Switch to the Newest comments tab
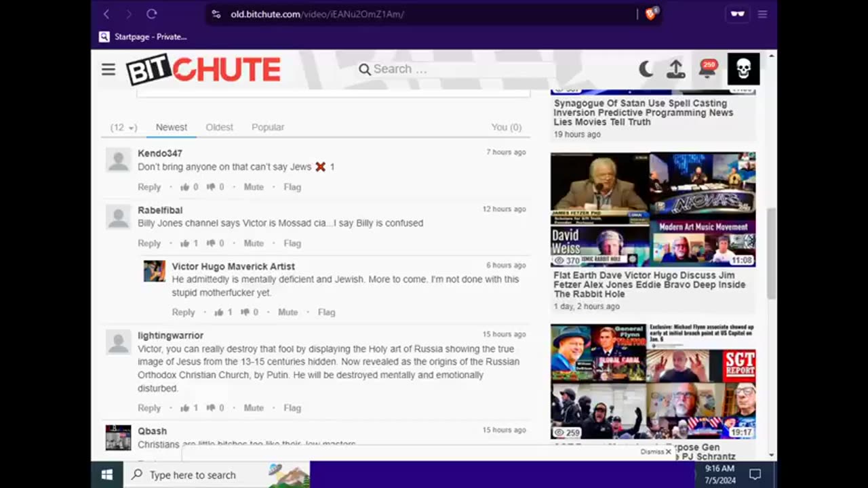 coord(172,127)
